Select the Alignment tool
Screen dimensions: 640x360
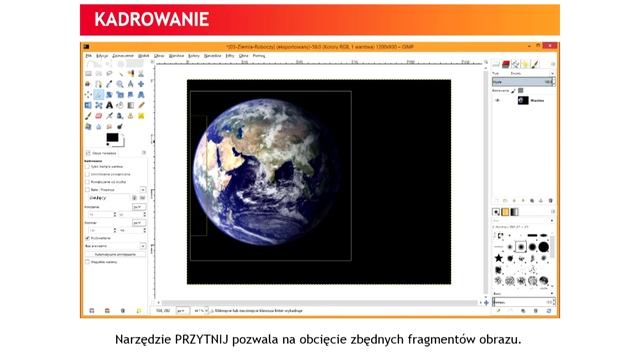click(x=88, y=95)
